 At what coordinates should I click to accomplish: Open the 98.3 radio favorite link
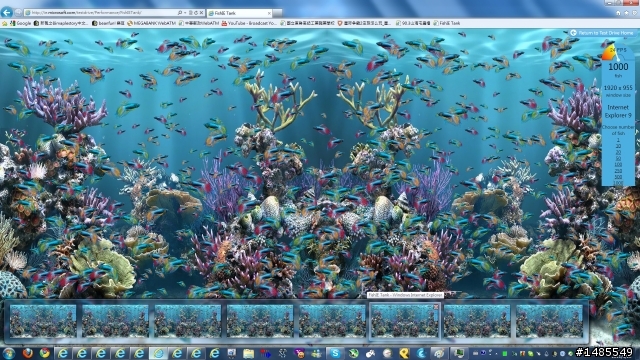413,23
